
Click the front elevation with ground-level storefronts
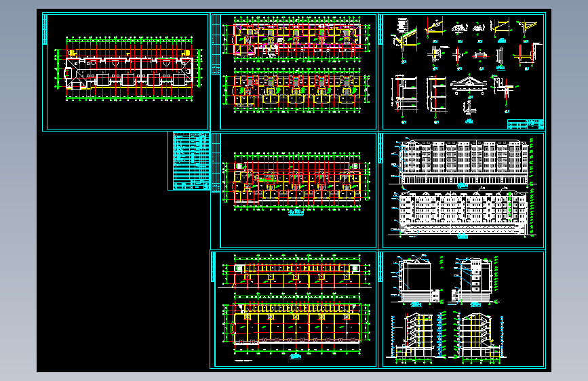pyautogui.click(x=462, y=163)
